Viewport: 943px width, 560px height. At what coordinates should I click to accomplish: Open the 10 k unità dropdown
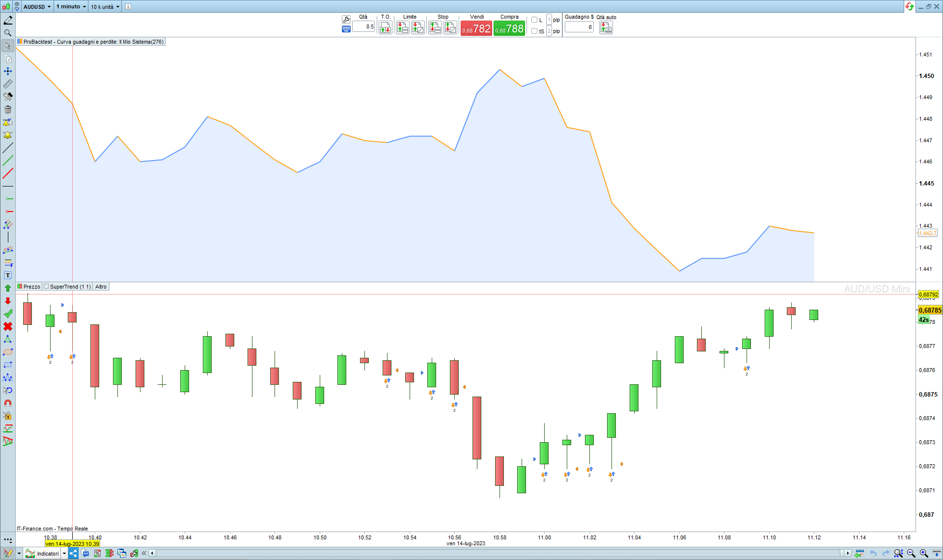click(105, 6)
